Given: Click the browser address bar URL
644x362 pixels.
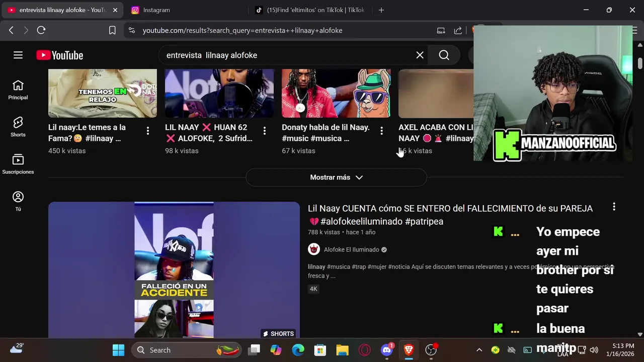Looking at the screenshot, I should point(242,30).
